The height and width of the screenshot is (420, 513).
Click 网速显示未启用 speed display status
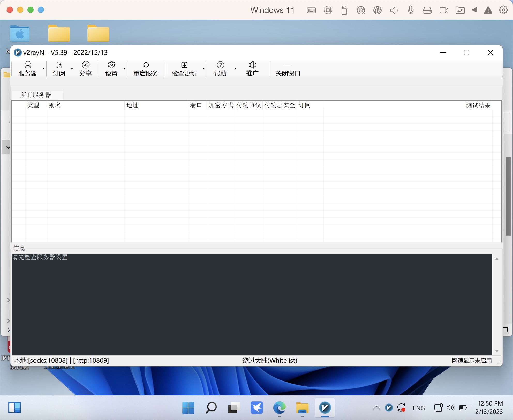click(472, 360)
